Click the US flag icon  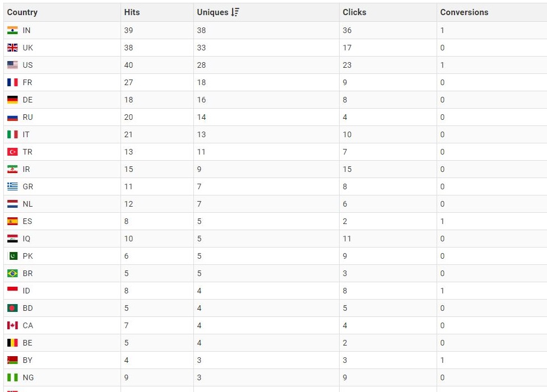[12, 65]
